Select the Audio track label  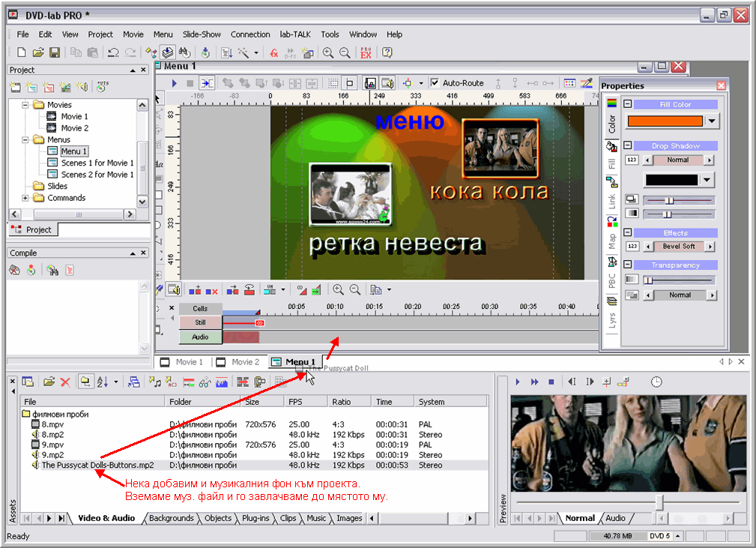[200, 337]
